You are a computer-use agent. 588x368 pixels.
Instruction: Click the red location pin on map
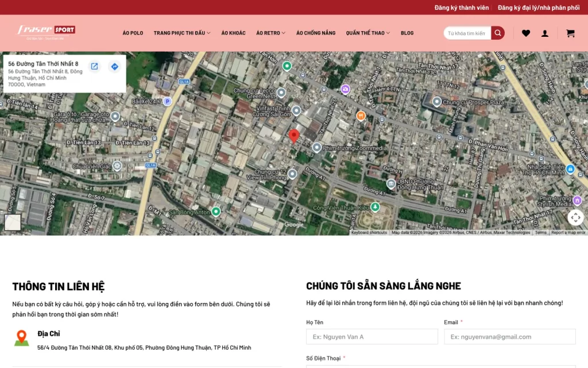[x=294, y=136]
